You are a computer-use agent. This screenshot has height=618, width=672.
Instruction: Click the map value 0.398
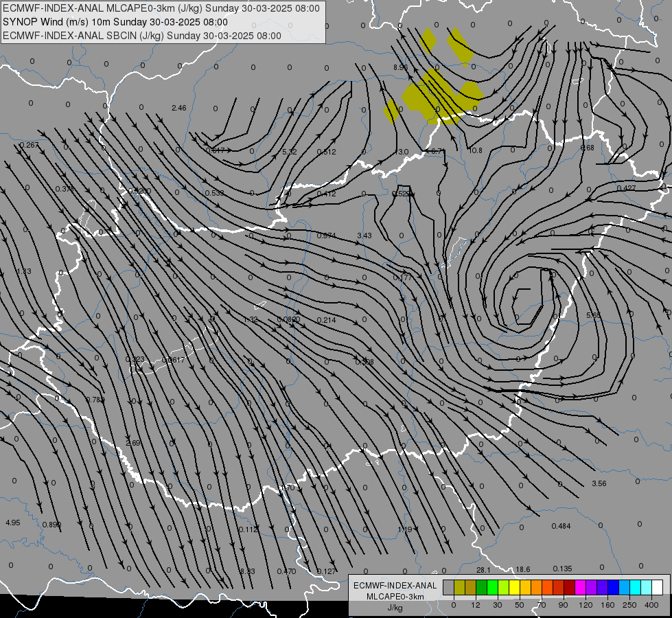[364, 362]
